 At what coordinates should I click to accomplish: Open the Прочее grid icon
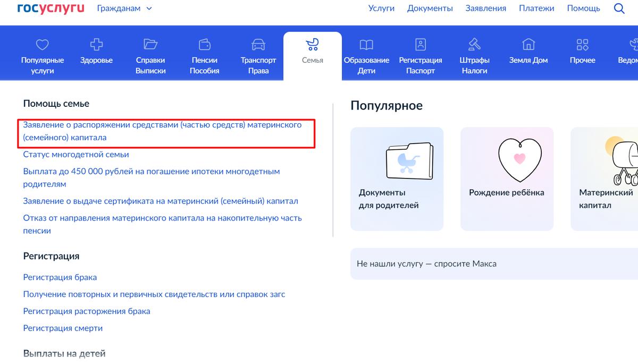582,45
